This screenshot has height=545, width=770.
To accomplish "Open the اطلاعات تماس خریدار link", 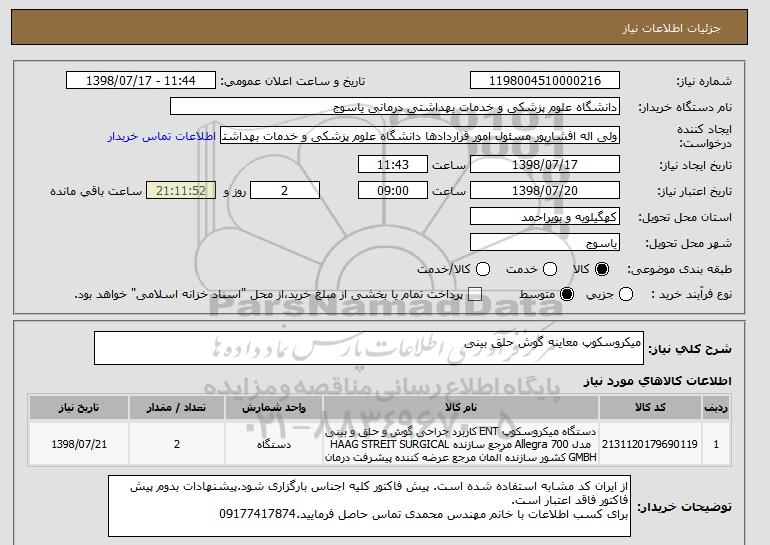I will point(162,136).
